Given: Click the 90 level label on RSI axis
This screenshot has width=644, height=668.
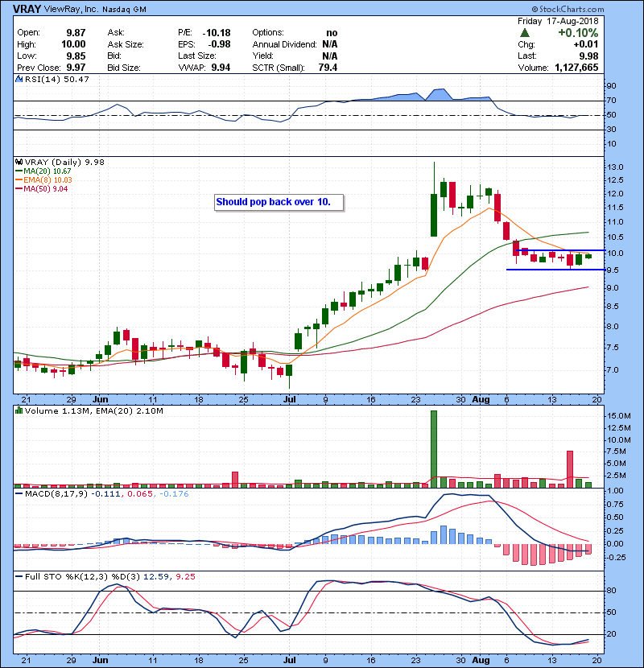Looking at the screenshot, I should [x=611, y=85].
